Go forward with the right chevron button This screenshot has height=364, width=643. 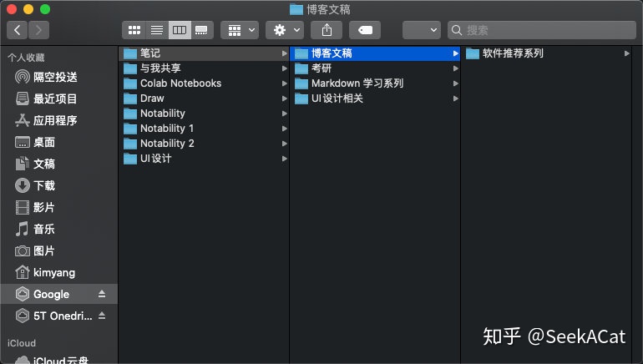[38, 30]
